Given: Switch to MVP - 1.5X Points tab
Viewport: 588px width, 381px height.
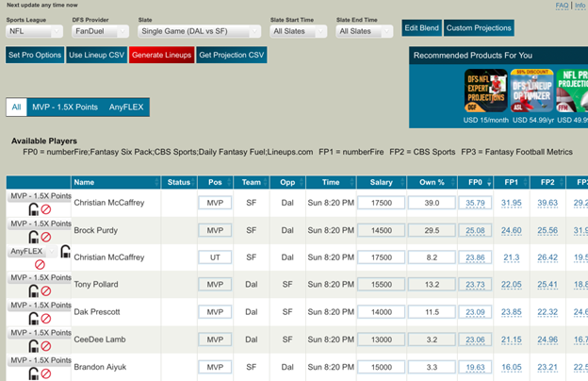Looking at the screenshot, I should pos(65,107).
